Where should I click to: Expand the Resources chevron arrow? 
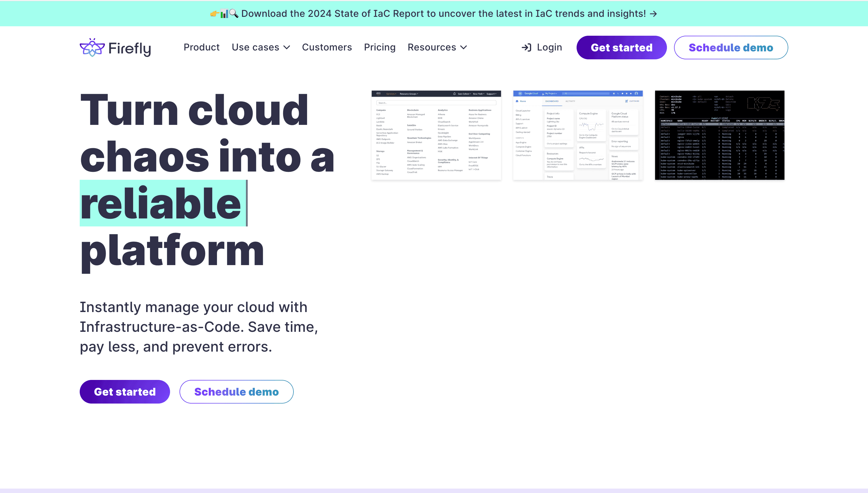pos(464,48)
